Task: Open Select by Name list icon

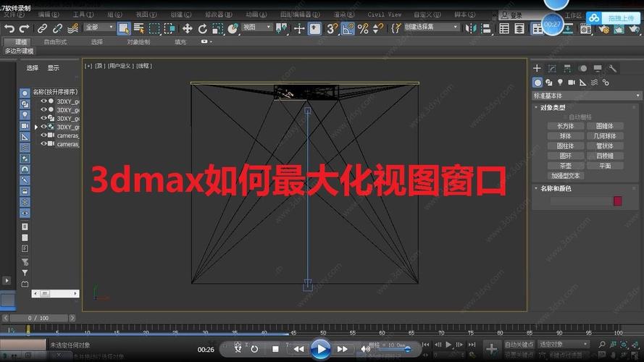Action: tap(138, 28)
